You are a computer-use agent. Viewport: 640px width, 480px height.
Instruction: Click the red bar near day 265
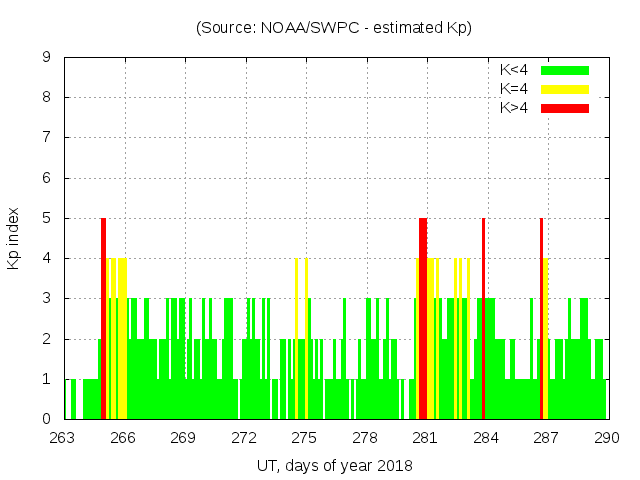(x=103, y=318)
